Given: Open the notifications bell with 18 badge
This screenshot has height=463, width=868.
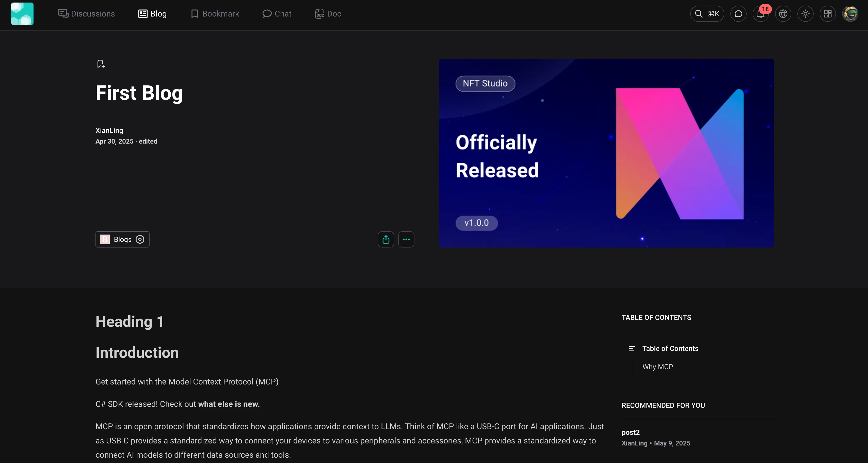Looking at the screenshot, I should 761,14.
